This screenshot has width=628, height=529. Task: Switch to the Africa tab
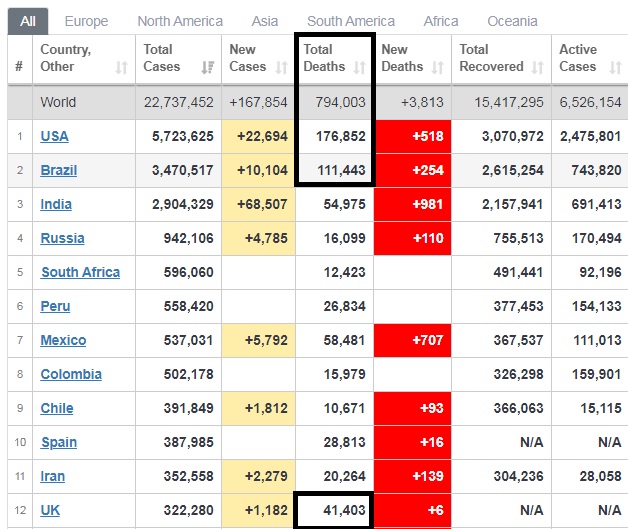click(441, 21)
